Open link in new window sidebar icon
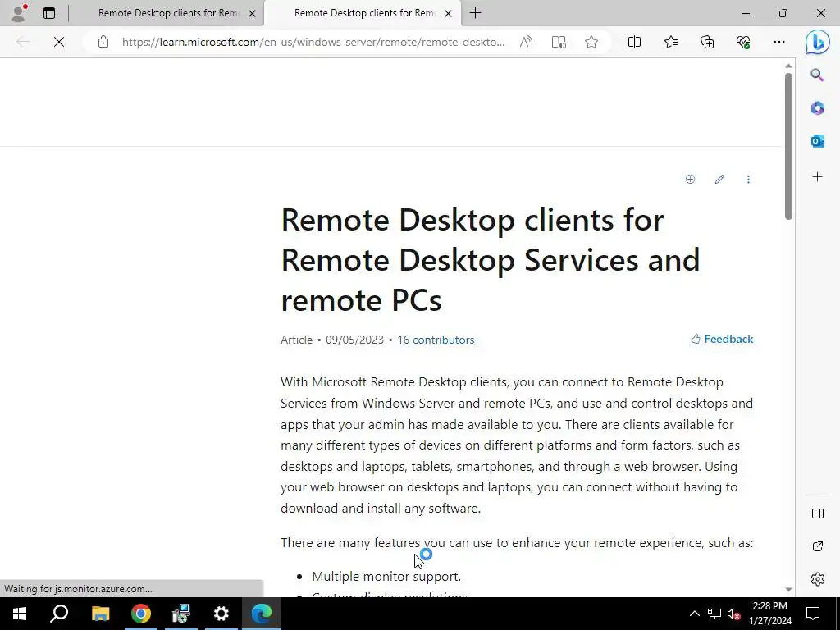The width and height of the screenshot is (840, 630). pyautogui.click(x=818, y=546)
